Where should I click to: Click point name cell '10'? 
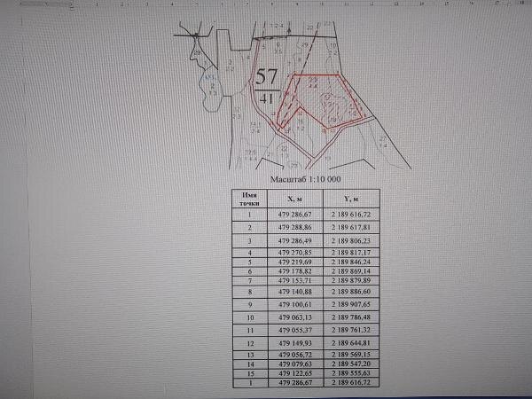pos(250,317)
